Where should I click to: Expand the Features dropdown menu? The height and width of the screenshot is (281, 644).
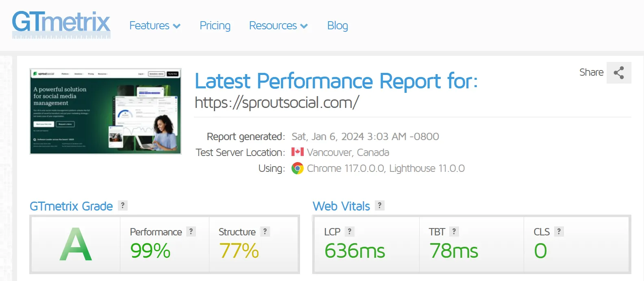coord(155,26)
